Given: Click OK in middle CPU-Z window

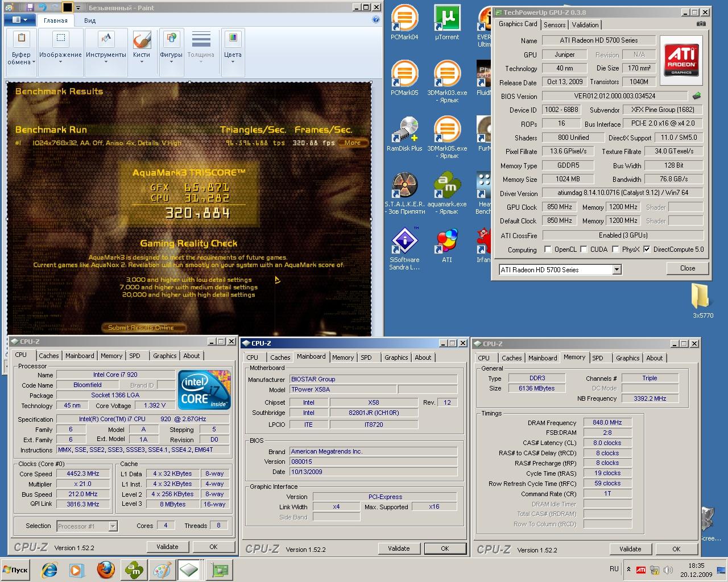Looking at the screenshot, I should (x=445, y=548).
